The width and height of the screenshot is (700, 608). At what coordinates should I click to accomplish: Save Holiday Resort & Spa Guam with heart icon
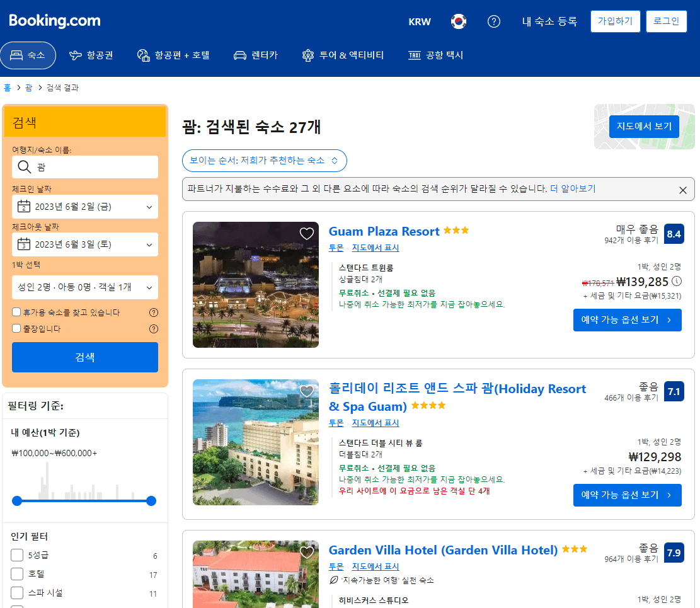(x=307, y=391)
